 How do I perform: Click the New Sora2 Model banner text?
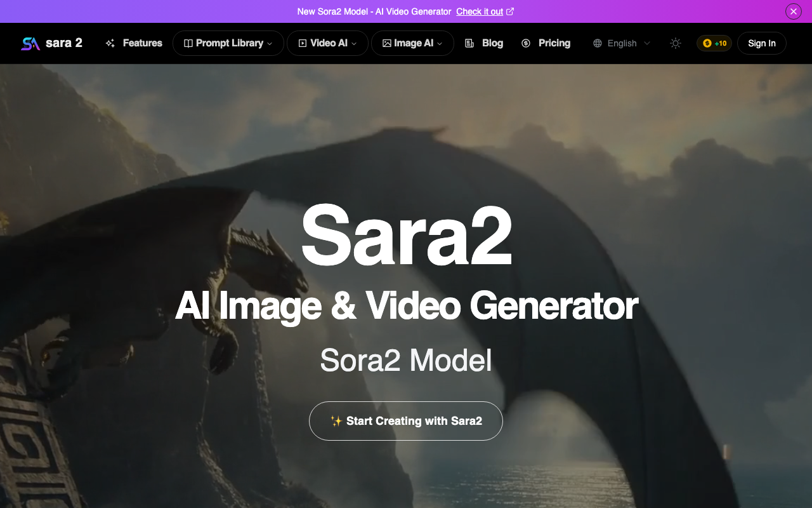tap(374, 11)
